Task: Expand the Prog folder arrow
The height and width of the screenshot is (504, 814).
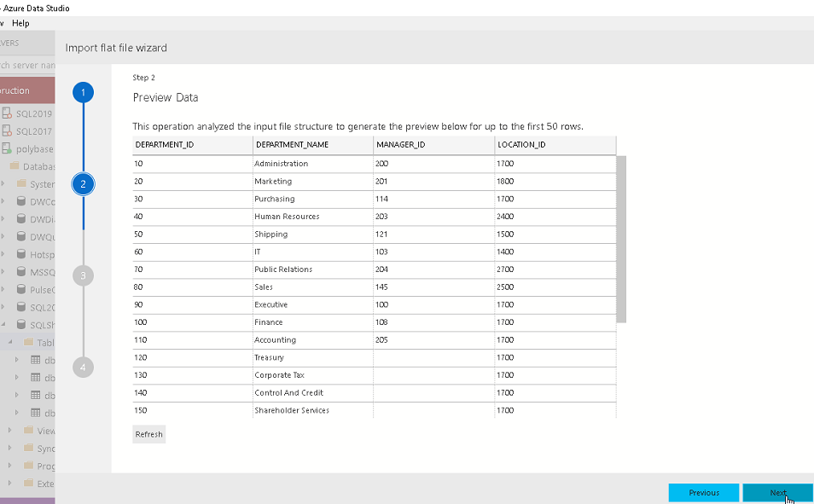Action: [9, 466]
